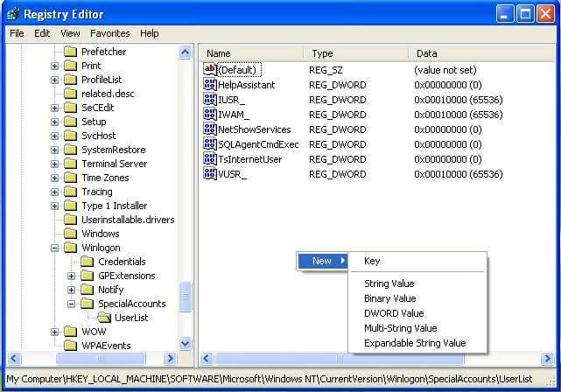
Task: Open the Favorites menu
Action: click(x=110, y=33)
